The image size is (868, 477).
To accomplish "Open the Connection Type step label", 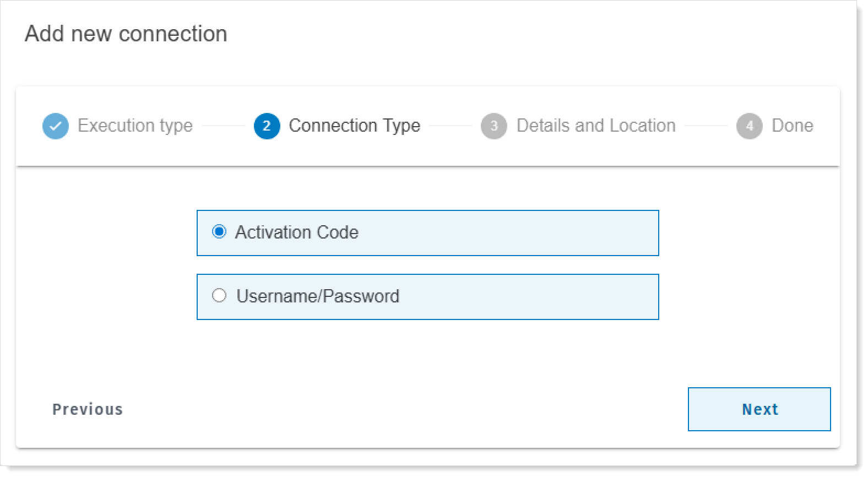I will point(355,126).
